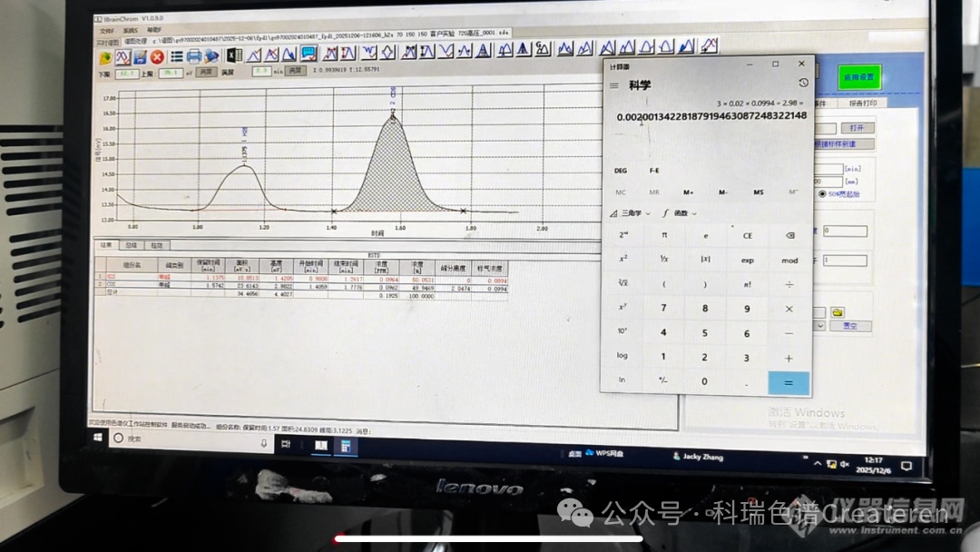Click the highlighted blue chromatogram toolbar icon
This screenshot has width=980, height=552.
pyautogui.click(x=309, y=54)
